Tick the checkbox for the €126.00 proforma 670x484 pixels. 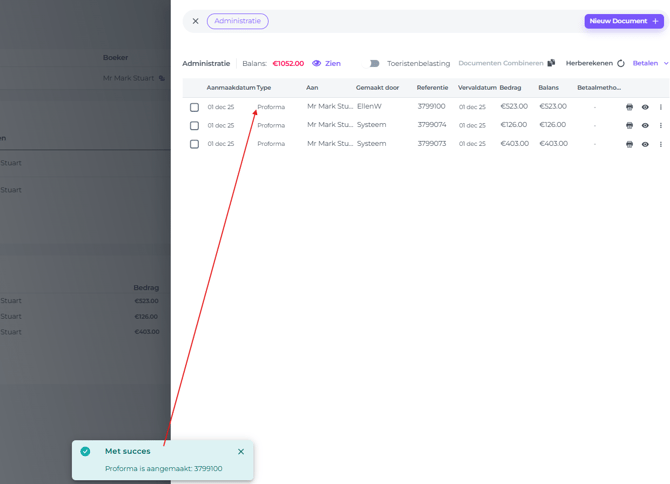click(x=194, y=126)
